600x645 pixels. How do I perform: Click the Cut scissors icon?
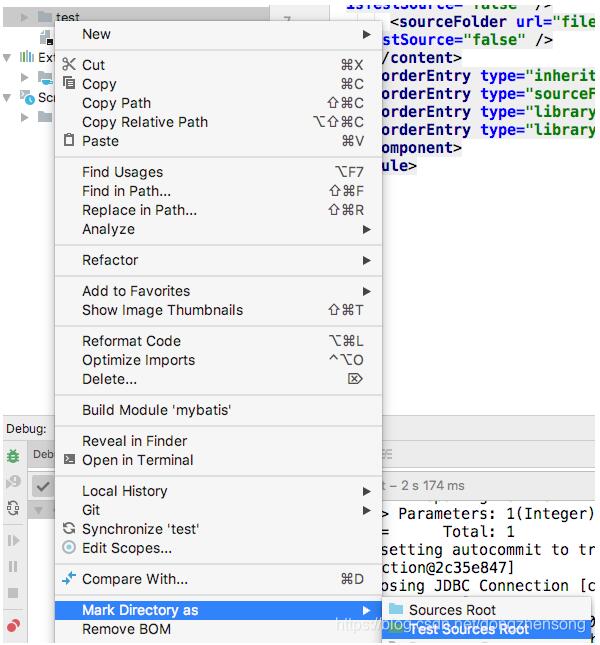(x=69, y=65)
